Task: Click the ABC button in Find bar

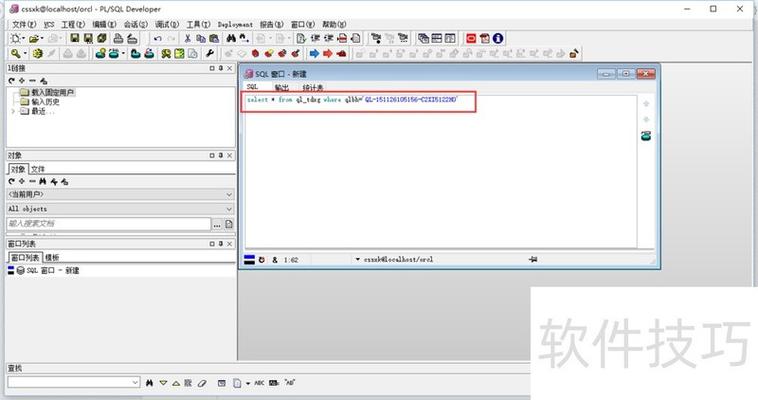Action: click(x=259, y=383)
